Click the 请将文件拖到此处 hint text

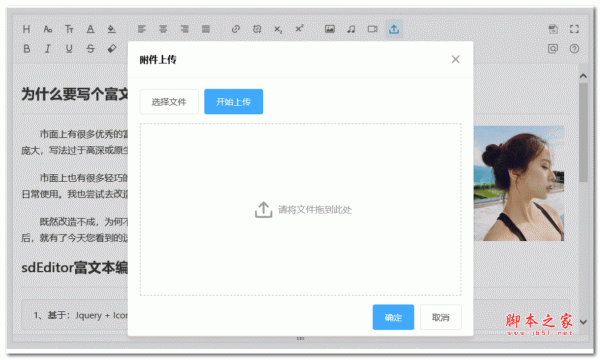[315, 210]
